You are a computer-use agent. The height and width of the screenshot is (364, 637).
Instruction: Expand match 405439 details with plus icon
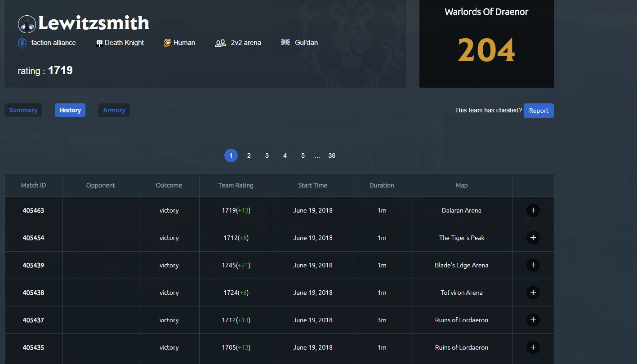[x=533, y=265]
